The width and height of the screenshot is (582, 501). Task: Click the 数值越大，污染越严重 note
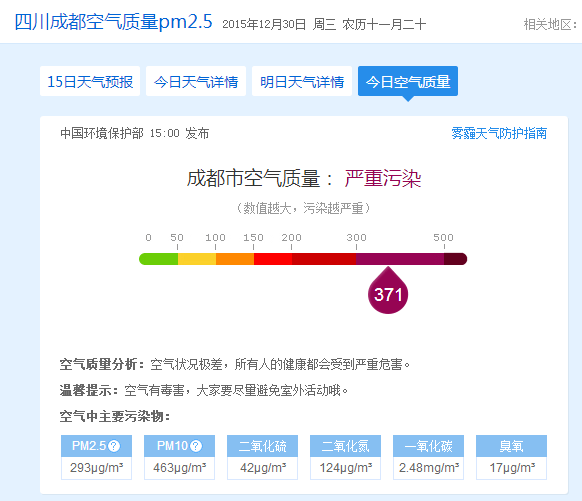point(303,208)
